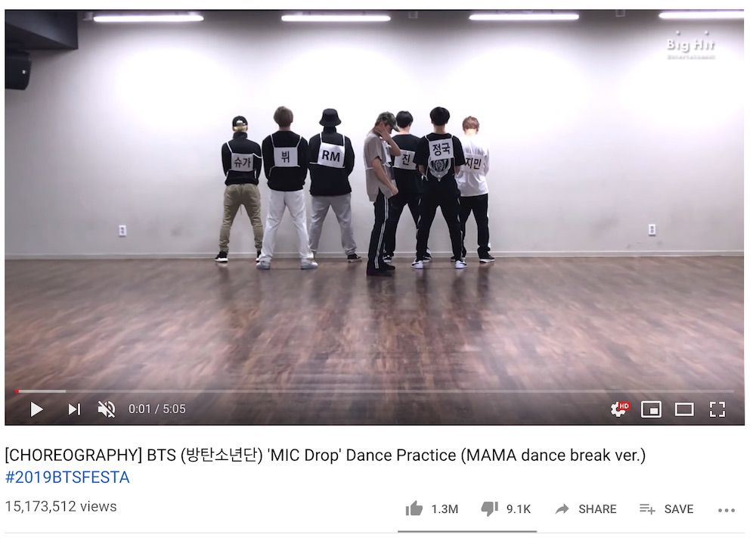Seek along the red video progress bar

[x=375, y=391]
